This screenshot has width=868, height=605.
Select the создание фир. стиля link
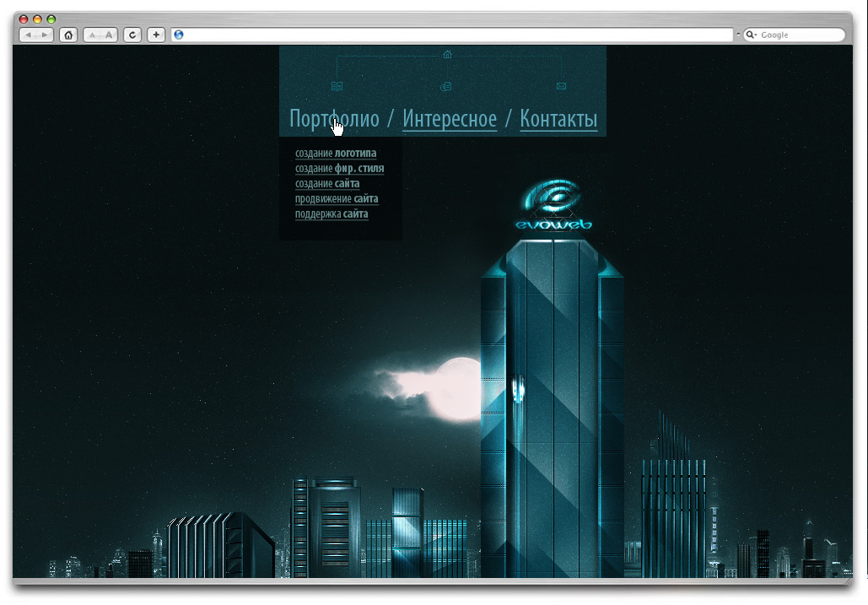(339, 168)
